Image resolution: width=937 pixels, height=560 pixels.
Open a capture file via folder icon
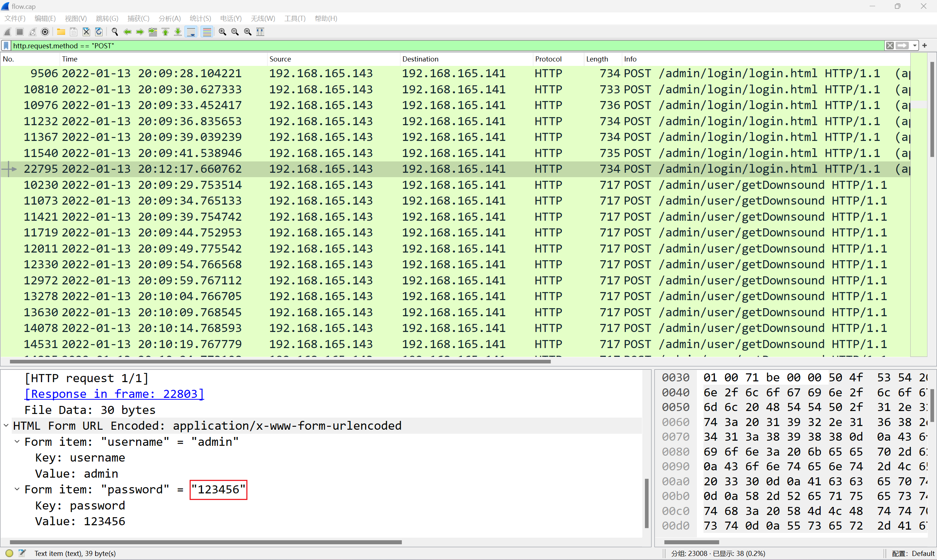[61, 32]
